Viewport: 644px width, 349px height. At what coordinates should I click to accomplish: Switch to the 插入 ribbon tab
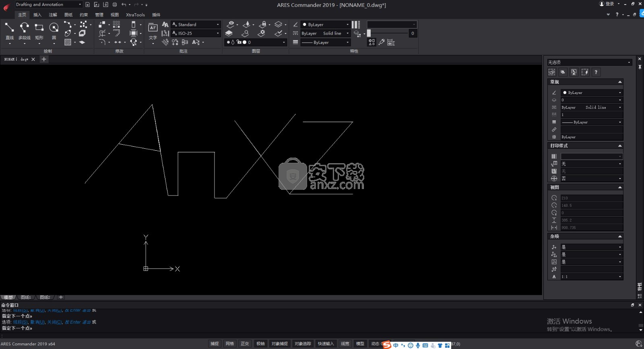pos(37,15)
